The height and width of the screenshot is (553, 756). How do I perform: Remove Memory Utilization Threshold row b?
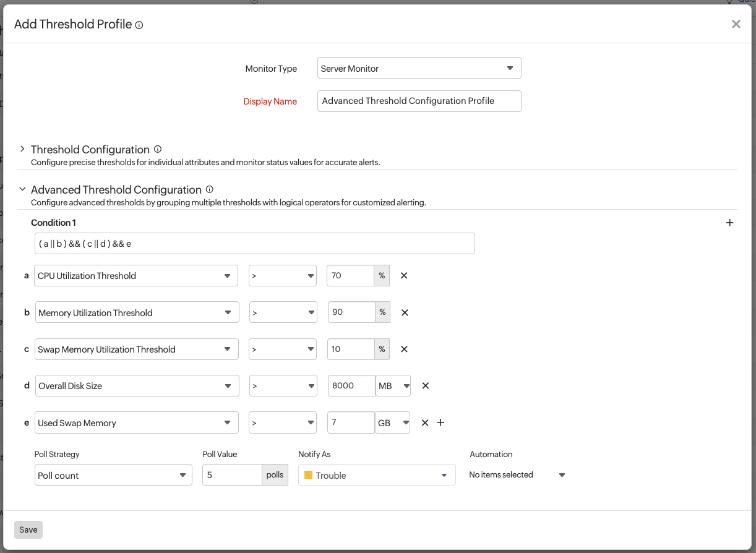point(405,312)
